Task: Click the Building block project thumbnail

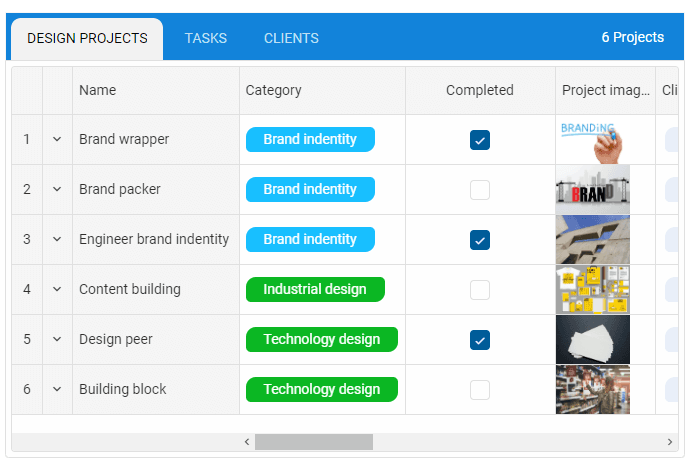Action: tap(592, 390)
